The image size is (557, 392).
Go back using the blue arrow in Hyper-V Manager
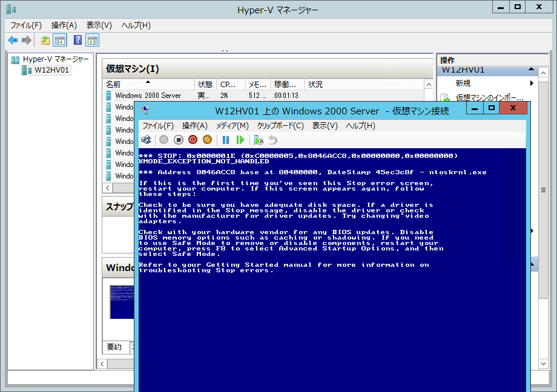[13, 41]
